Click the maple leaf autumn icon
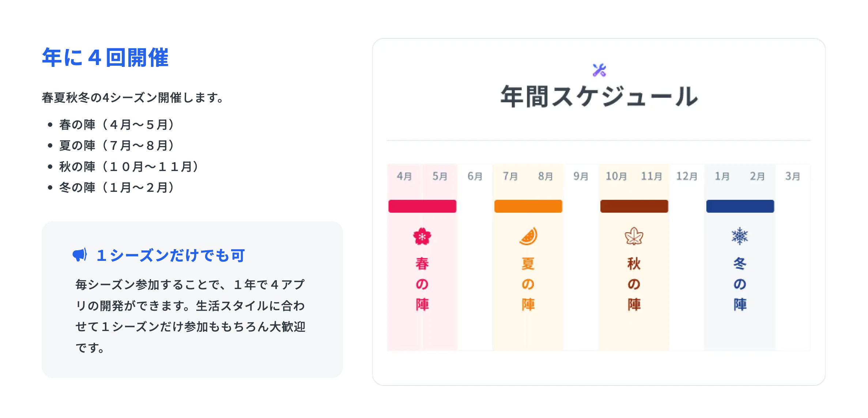Screen dimensions: 868x418 (634, 236)
